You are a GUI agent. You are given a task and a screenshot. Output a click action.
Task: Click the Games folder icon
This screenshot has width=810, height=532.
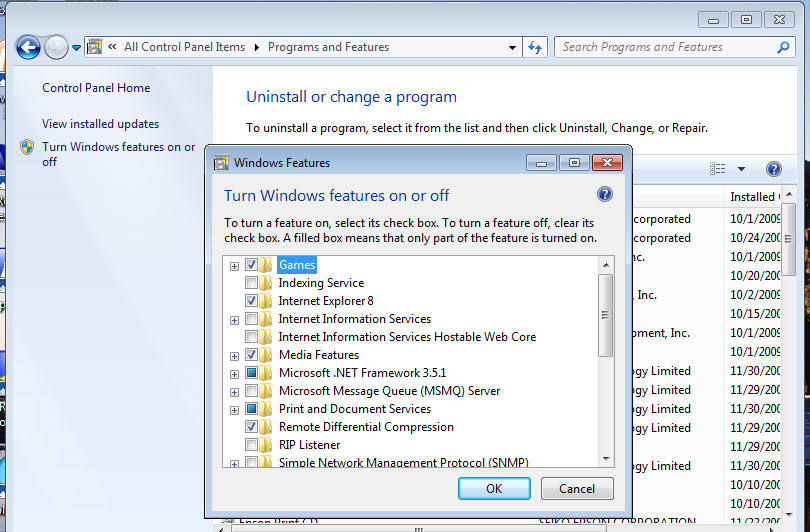(266, 265)
